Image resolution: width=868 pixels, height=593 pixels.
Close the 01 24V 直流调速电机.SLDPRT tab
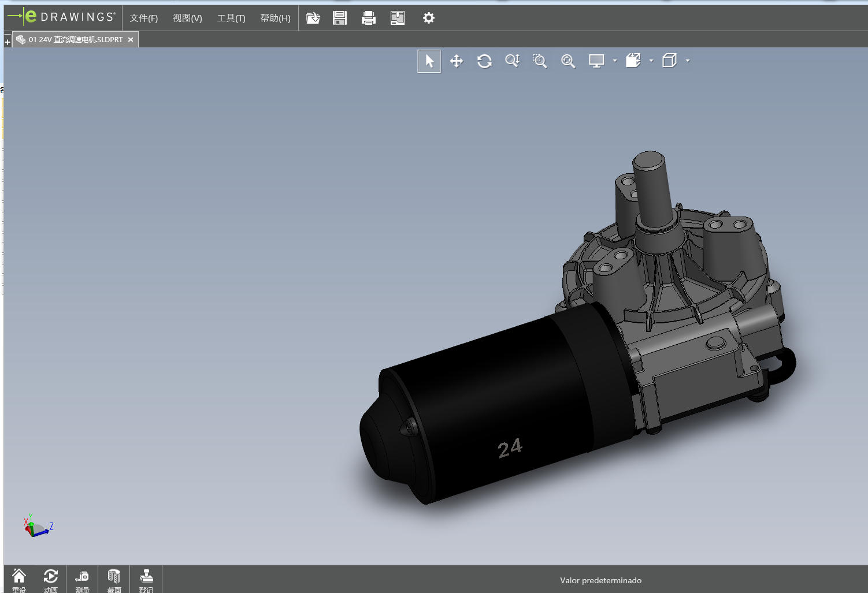(131, 40)
